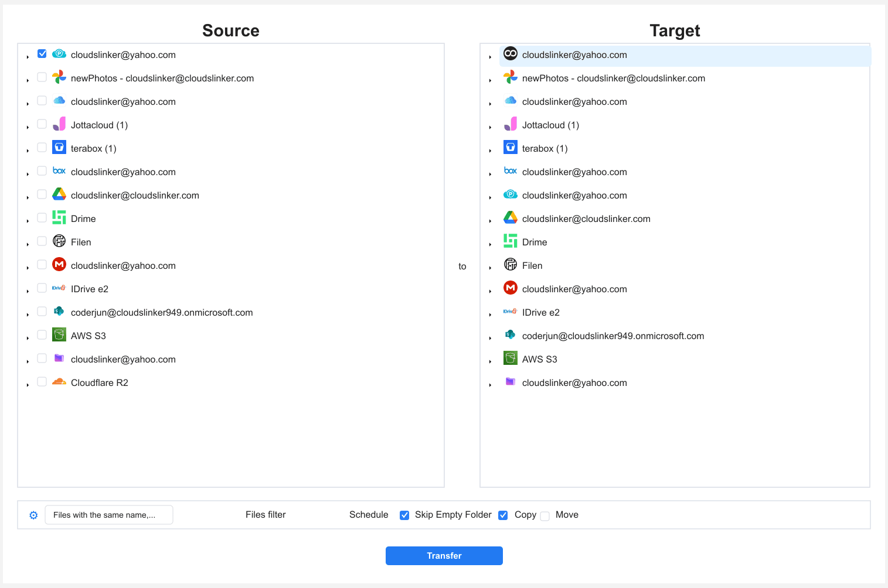The height and width of the screenshot is (588, 888).
Task: Expand target Drime tree node
Action: pos(490,244)
